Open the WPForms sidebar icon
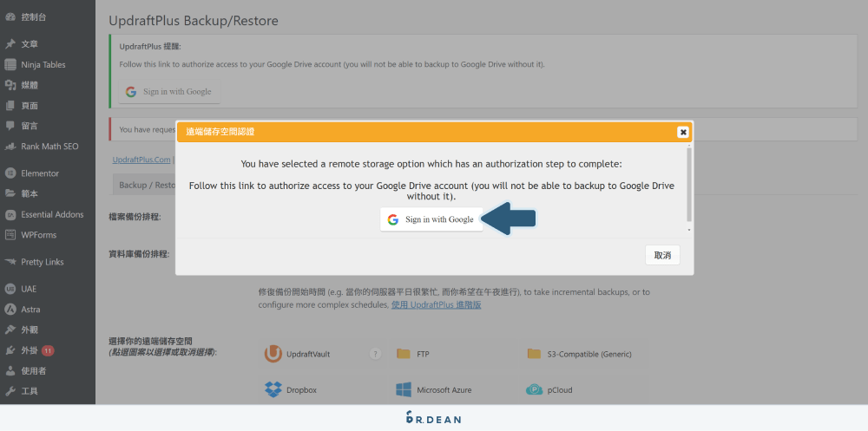This screenshot has height=431, width=868. (x=10, y=235)
